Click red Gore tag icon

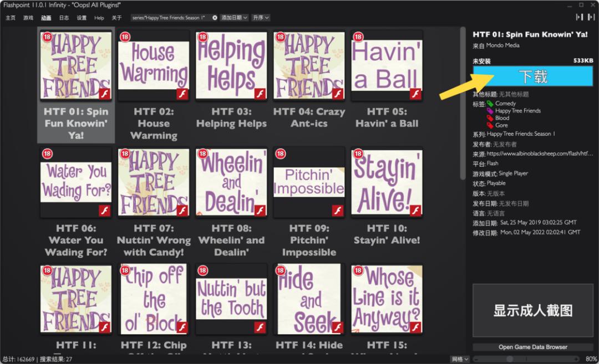pyautogui.click(x=490, y=125)
